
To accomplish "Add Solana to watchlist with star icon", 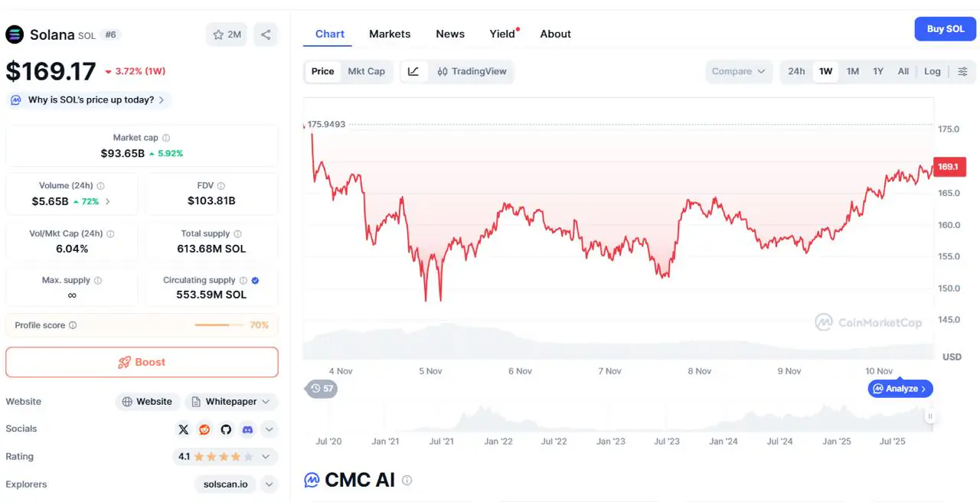I will tap(226, 34).
